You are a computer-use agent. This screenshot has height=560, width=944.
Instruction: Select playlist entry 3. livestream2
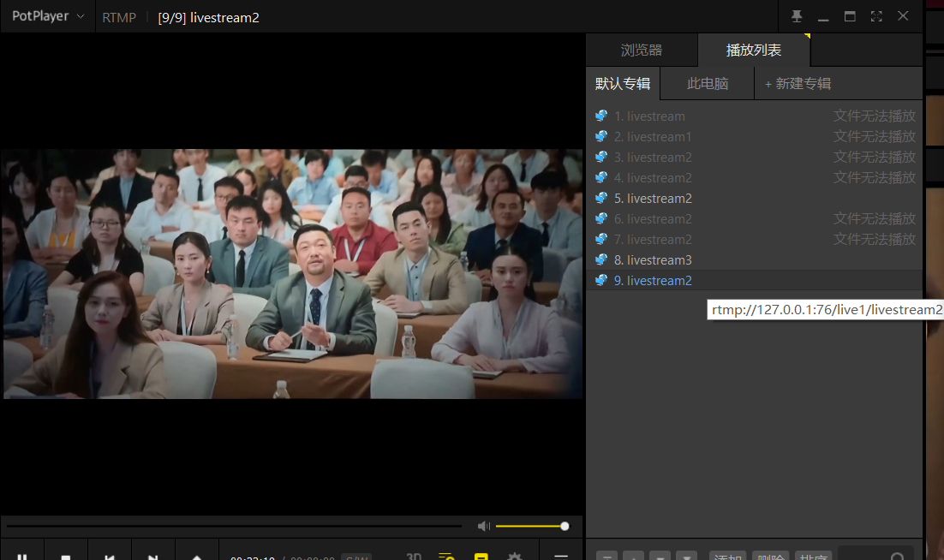coord(755,157)
